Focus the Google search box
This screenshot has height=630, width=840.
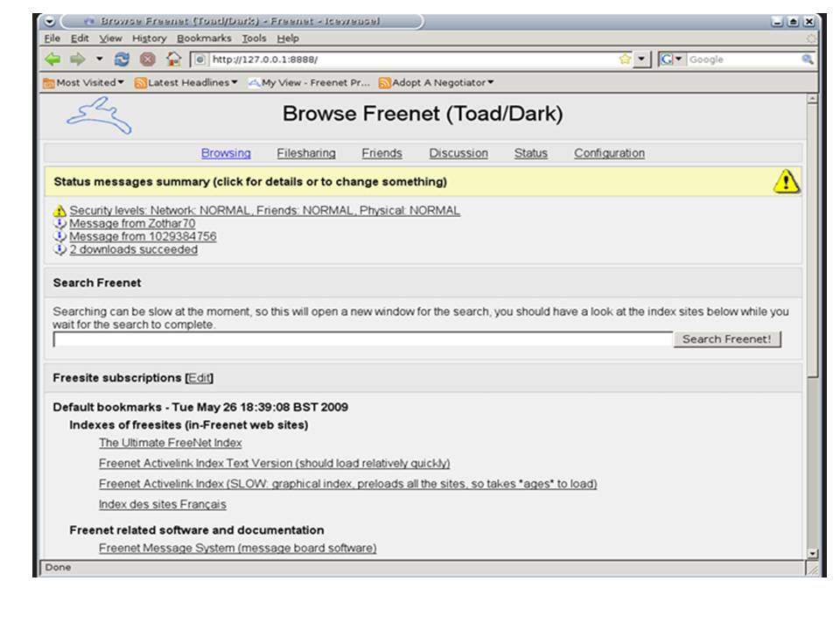click(x=744, y=59)
